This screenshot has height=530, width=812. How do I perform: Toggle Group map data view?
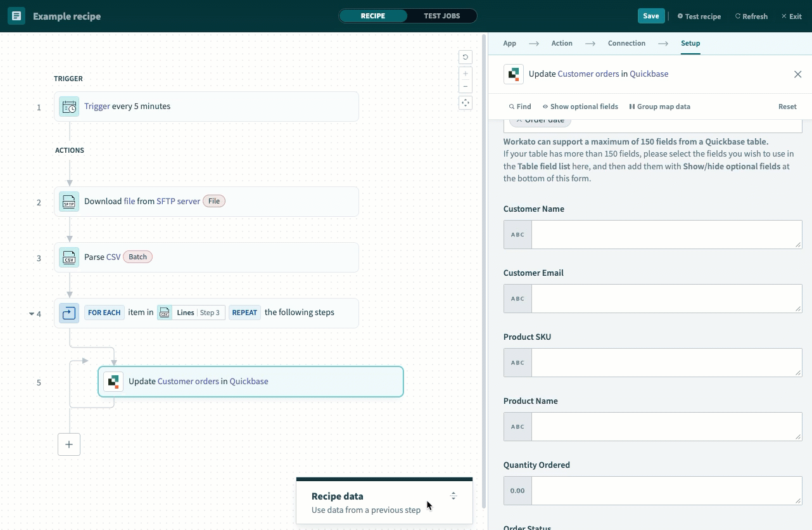point(659,107)
